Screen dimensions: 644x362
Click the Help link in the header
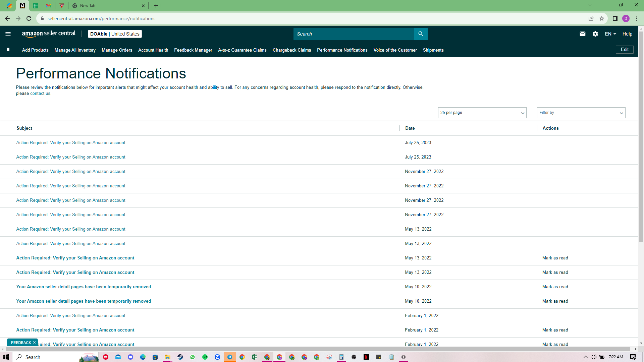(627, 34)
